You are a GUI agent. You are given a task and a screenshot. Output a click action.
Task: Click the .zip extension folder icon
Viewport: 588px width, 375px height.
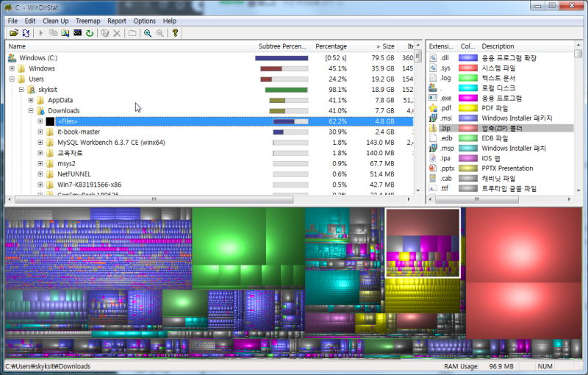433,128
